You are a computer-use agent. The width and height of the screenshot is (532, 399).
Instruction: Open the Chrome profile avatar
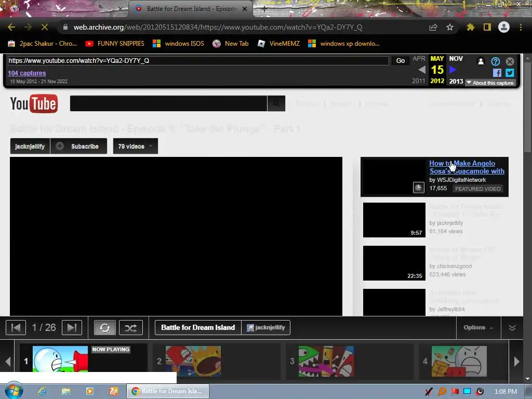(x=504, y=27)
